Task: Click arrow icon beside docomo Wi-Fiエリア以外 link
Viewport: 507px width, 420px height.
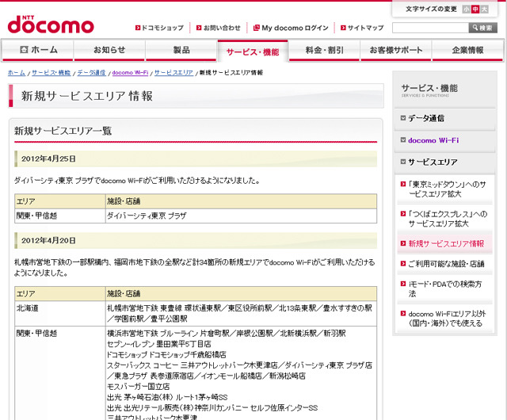Action: coord(403,314)
